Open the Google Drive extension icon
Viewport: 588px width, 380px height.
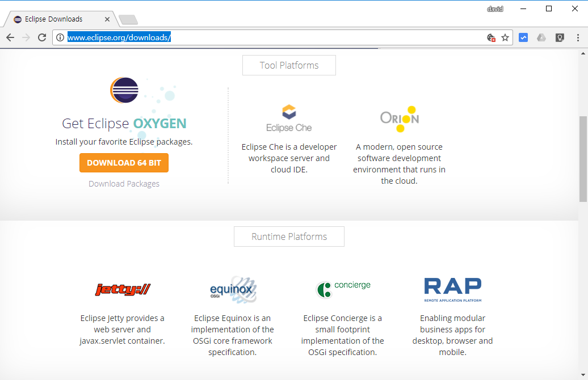[541, 37]
